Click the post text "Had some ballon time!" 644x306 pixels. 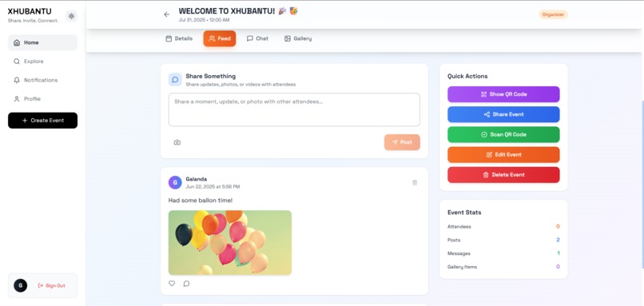(x=201, y=201)
